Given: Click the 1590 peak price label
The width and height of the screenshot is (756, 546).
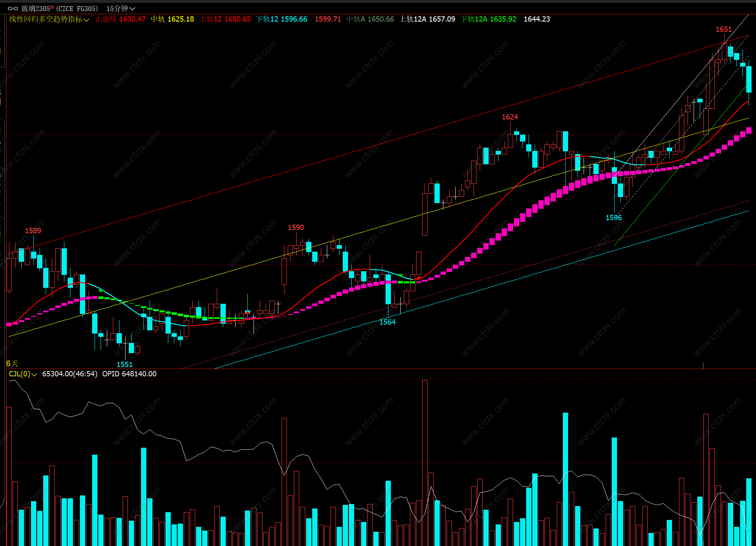Looking at the screenshot, I should click(296, 228).
